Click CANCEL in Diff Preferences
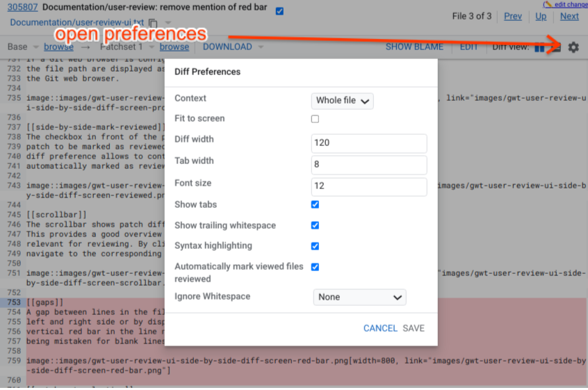Screen dimensions: 588x390 [x=380, y=328]
